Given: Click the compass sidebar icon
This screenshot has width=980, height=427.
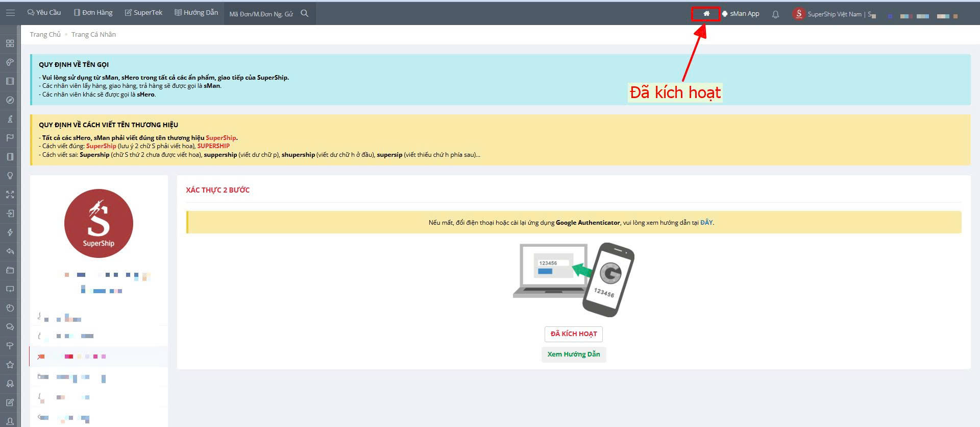Looking at the screenshot, I should pos(10,100).
